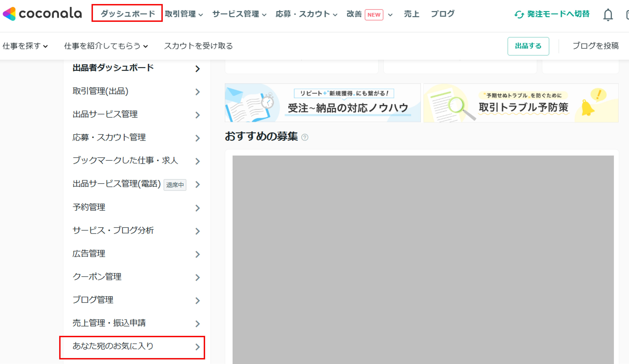Click the 発注モードへ切替 switch icon
Screen dimensions: 629x364
click(x=519, y=14)
